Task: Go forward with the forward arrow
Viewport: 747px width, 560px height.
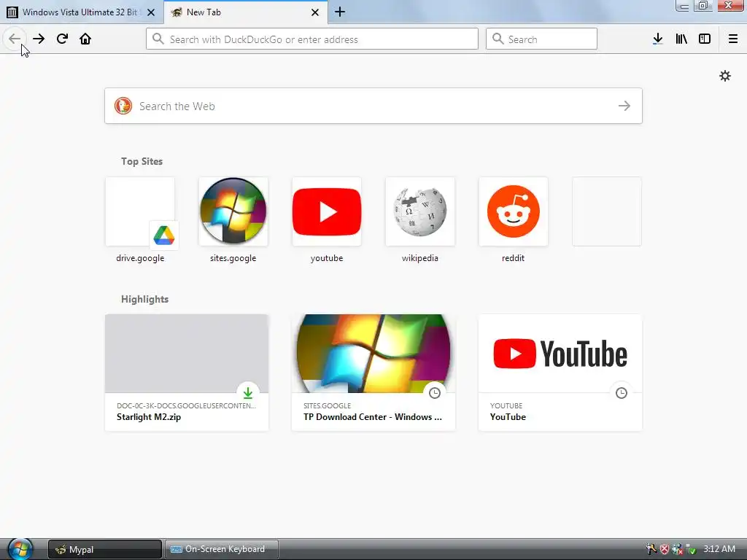Action: 39,39
